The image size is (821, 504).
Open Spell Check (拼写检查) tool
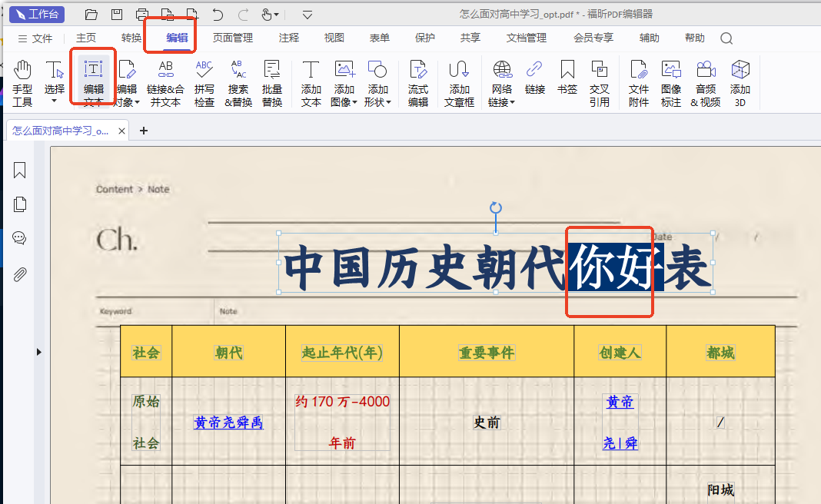coord(204,83)
